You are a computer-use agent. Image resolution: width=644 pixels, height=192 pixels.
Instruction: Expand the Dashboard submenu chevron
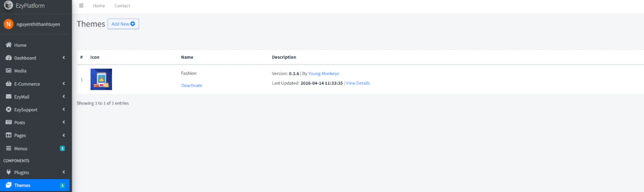[x=64, y=58]
